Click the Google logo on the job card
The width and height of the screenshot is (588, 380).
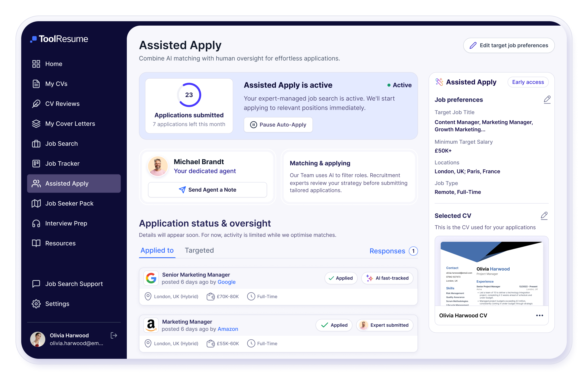pyautogui.click(x=151, y=278)
